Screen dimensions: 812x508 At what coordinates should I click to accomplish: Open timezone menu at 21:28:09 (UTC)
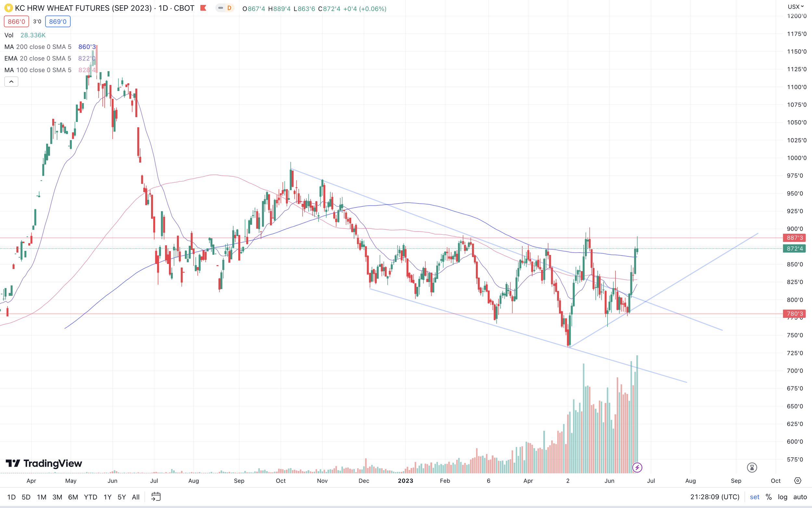click(715, 497)
